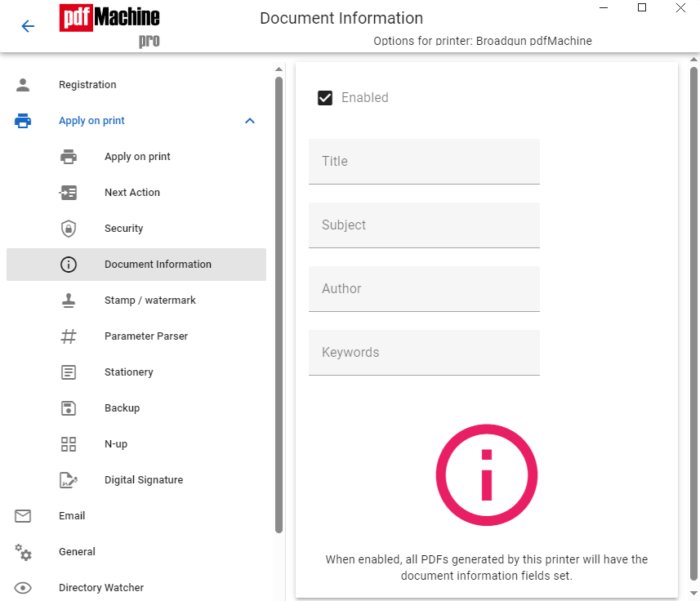Click the Document Information info icon in sidebar
The width and height of the screenshot is (700, 601).
click(69, 265)
